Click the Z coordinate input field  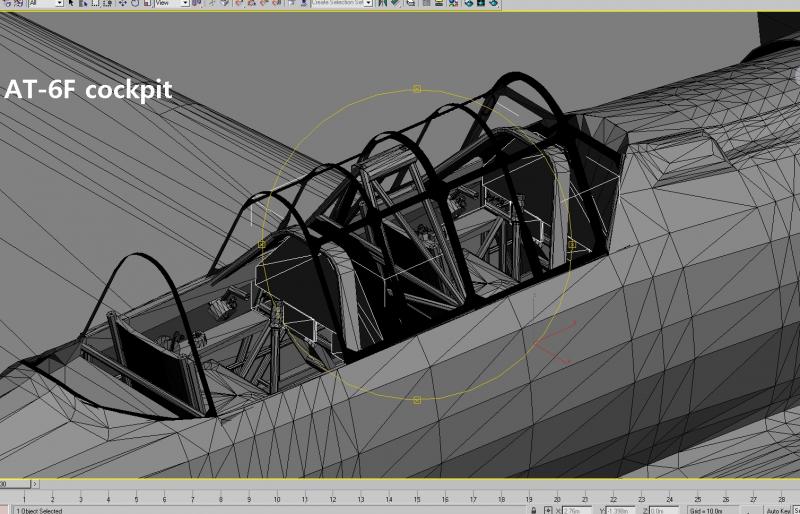pyautogui.click(x=663, y=510)
